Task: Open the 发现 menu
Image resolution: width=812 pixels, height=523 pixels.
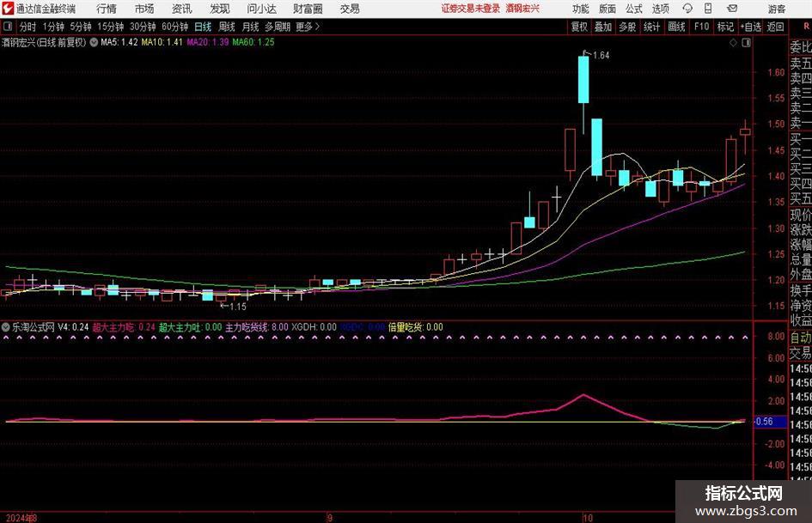Action: coord(220,9)
